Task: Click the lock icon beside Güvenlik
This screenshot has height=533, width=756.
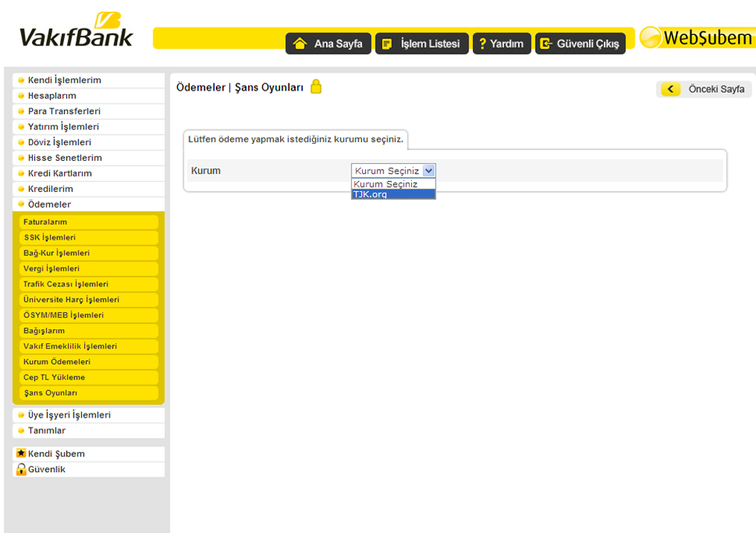Action: (21, 469)
